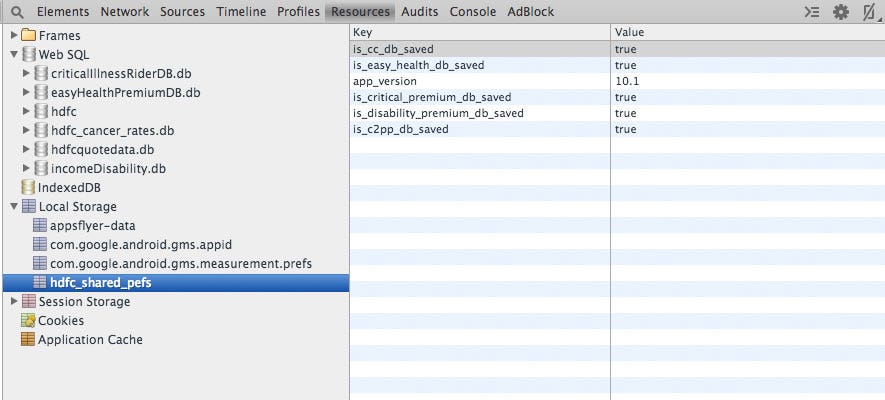Screen dimensions: 885x400
Task: Open the settings gear icon
Action: (840, 12)
